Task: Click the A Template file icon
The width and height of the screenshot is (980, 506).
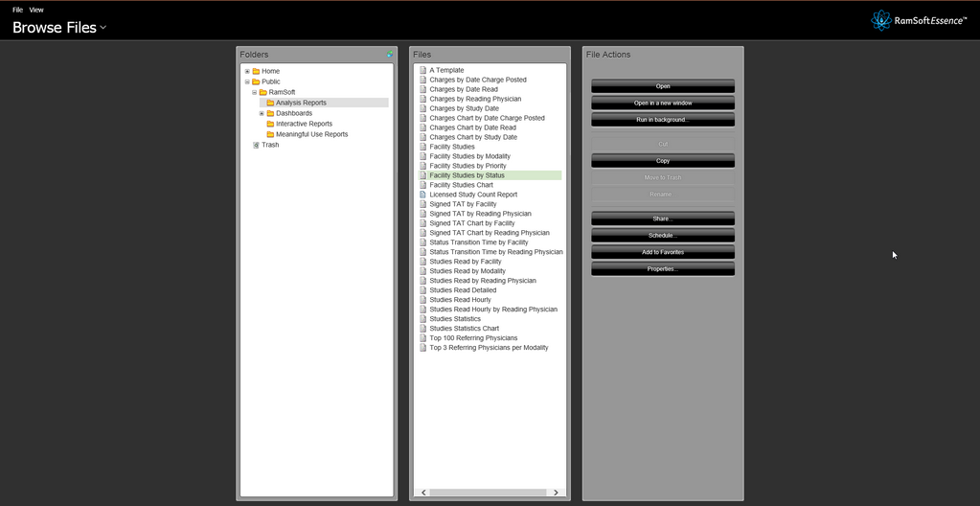Action: (x=422, y=70)
